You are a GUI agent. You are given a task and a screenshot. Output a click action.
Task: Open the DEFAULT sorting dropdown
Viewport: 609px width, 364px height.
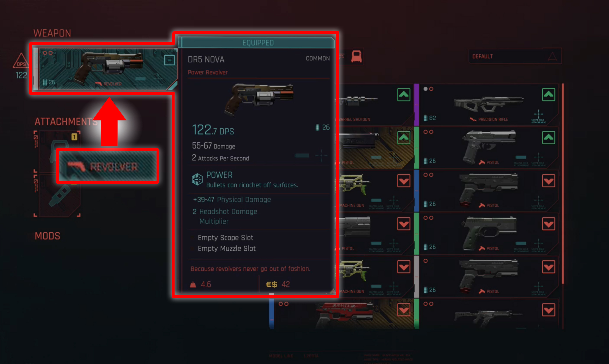pyautogui.click(x=515, y=56)
